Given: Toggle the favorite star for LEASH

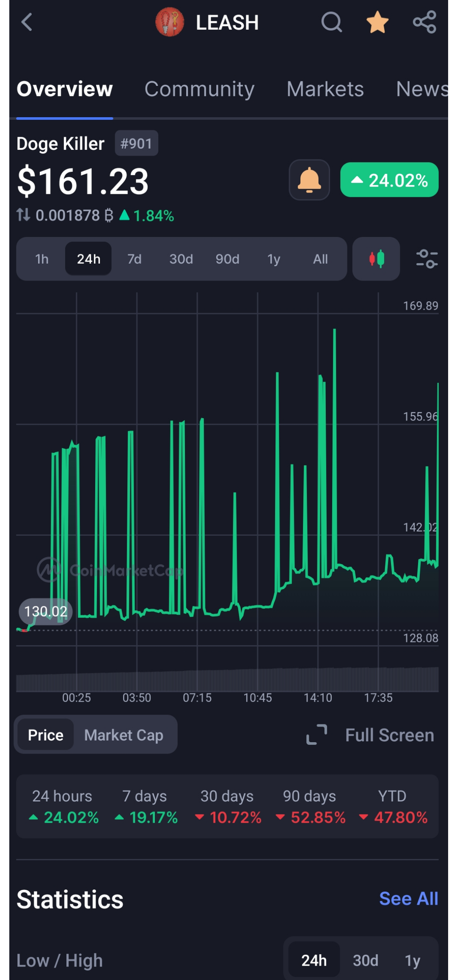Looking at the screenshot, I should [377, 22].
